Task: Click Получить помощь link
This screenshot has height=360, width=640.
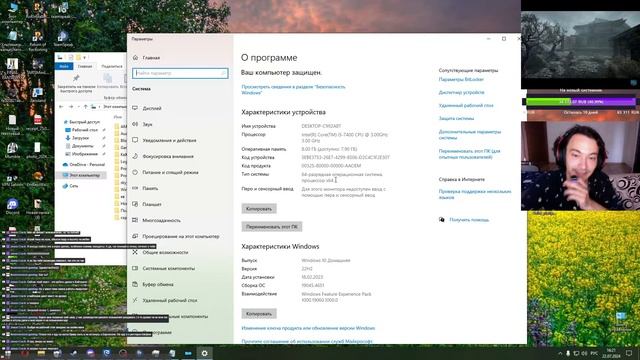Action: (x=469, y=220)
